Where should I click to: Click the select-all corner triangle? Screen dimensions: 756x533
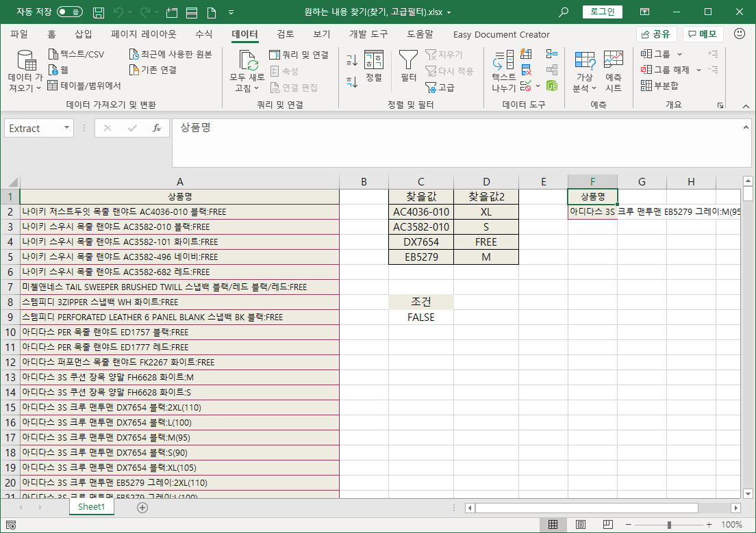12,182
